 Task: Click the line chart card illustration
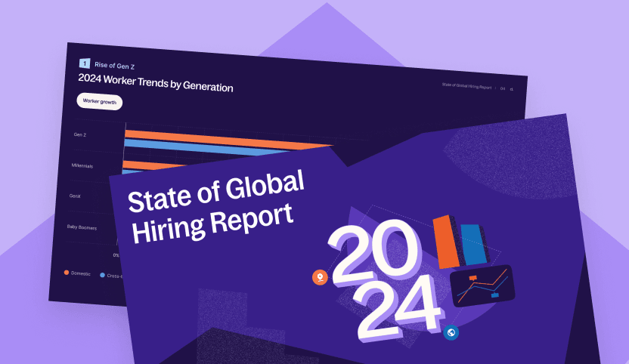tap(482, 285)
